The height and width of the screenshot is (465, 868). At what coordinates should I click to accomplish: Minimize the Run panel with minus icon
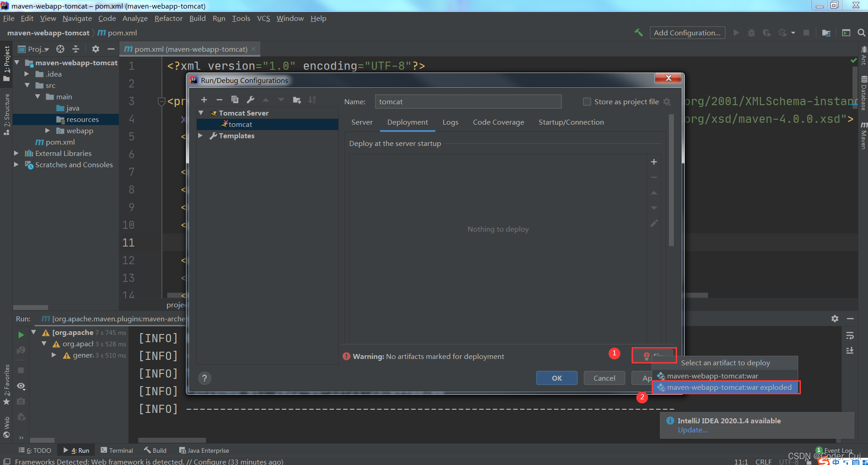[x=850, y=319]
